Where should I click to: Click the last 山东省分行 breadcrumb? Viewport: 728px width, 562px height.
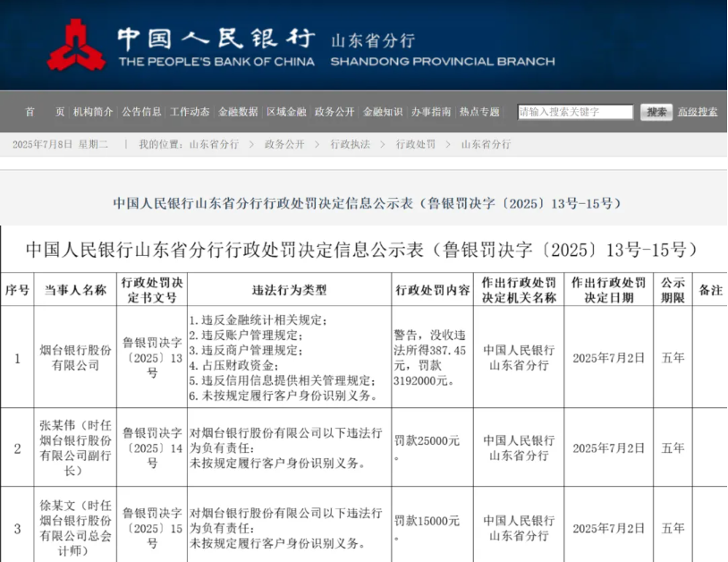pos(487,144)
